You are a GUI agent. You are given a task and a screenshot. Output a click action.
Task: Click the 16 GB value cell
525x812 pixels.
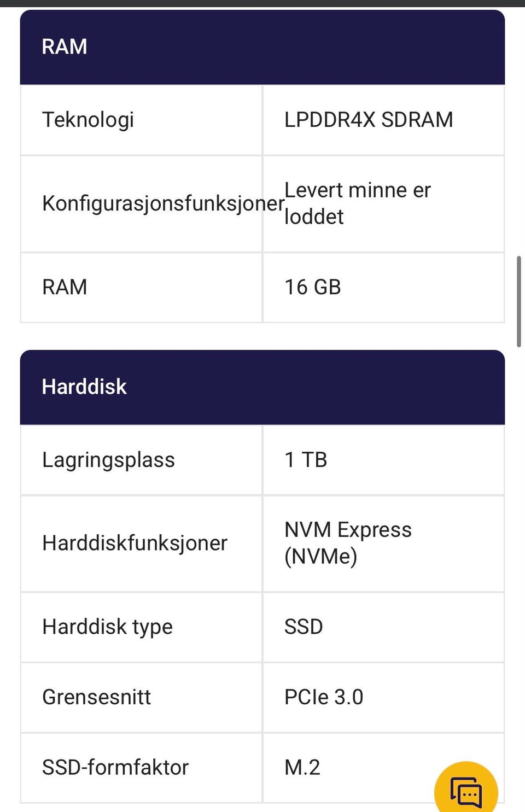point(313,287)
